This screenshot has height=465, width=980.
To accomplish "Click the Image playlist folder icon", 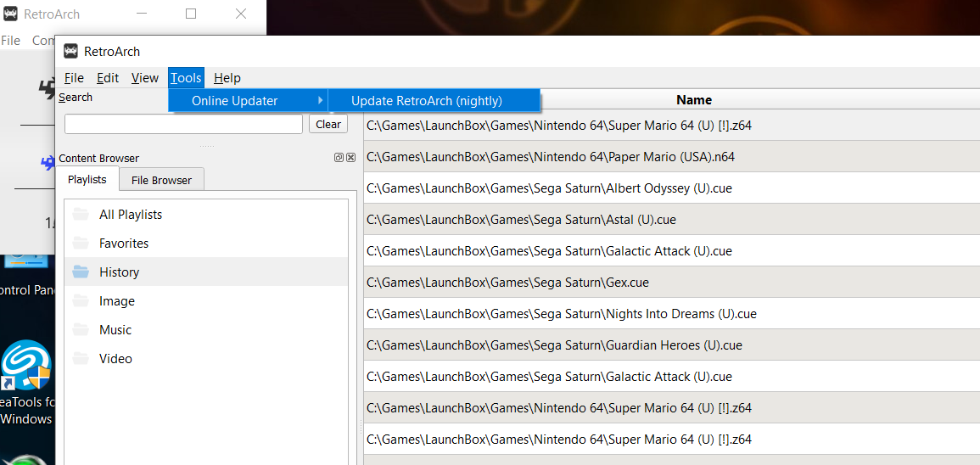I will click(x=80, y=300).
